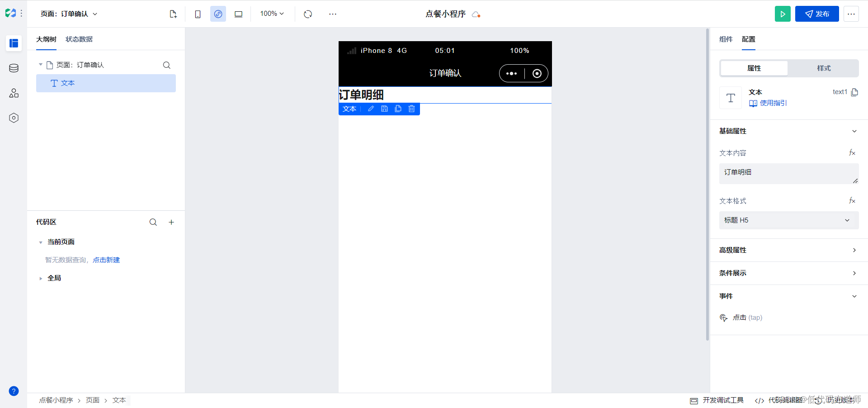The height and width of the screenshot is (408, 868).
Task: Open the 页面: 订单确认 page dropdown
Action: coord(69,14)
